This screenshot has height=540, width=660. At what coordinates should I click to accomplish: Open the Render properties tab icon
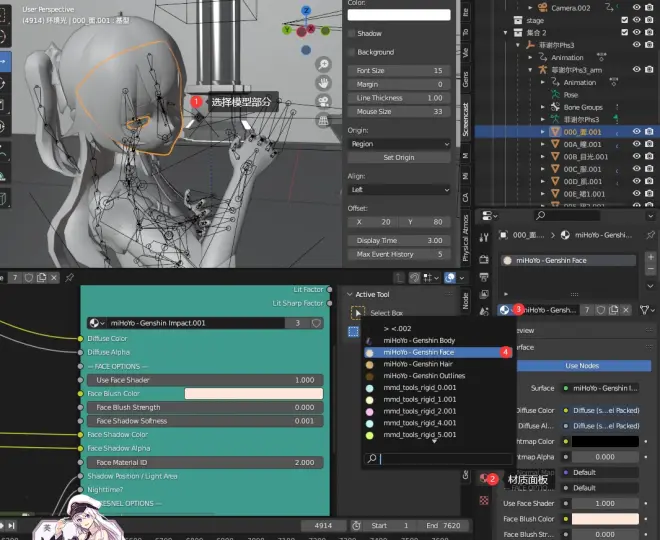coord(484,259)
